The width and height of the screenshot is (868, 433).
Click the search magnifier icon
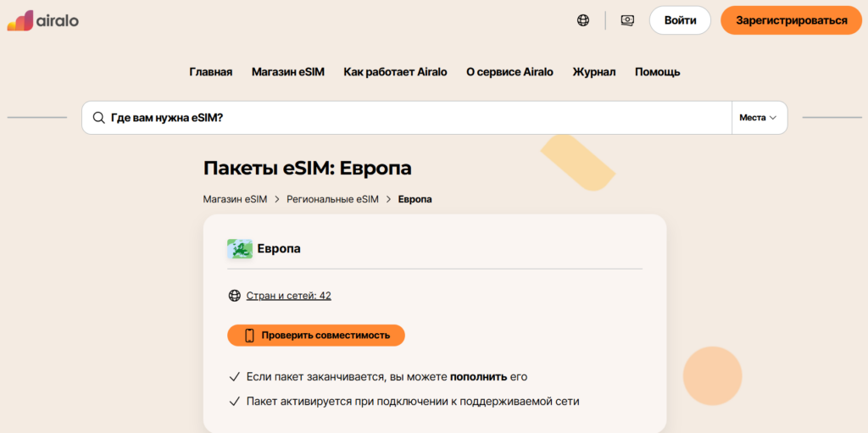[98, 118]
